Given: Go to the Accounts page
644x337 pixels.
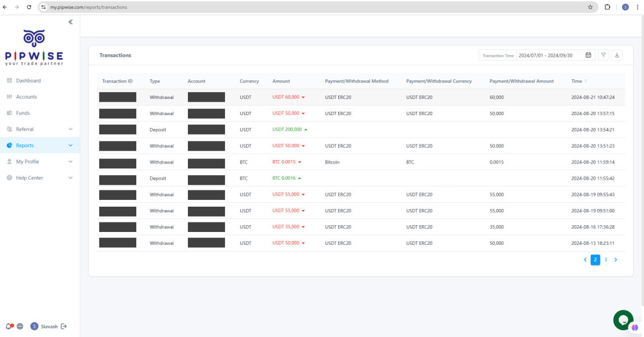Looking at the screenshot, I should pyautogui.click(x=26, y=97).
